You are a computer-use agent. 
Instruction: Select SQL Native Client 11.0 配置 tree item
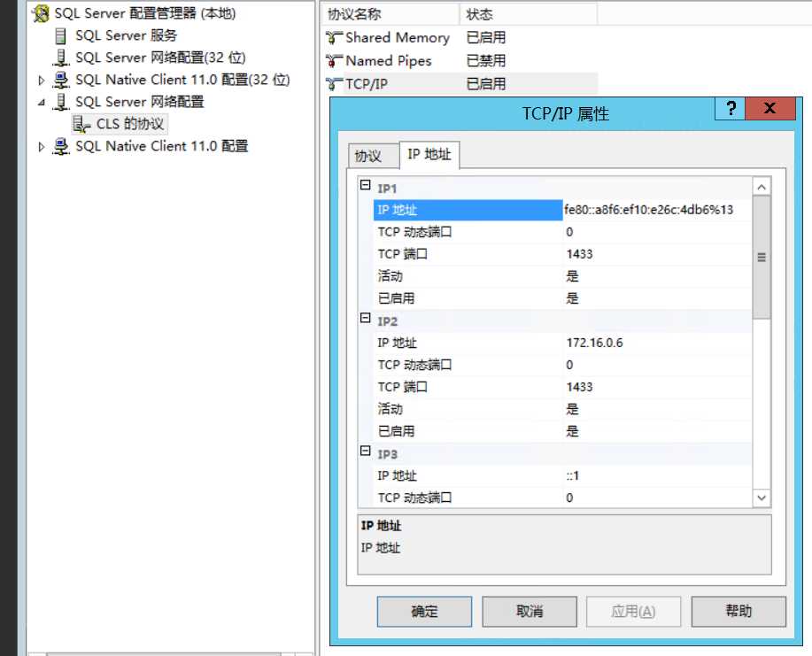[x=161, y=147]
